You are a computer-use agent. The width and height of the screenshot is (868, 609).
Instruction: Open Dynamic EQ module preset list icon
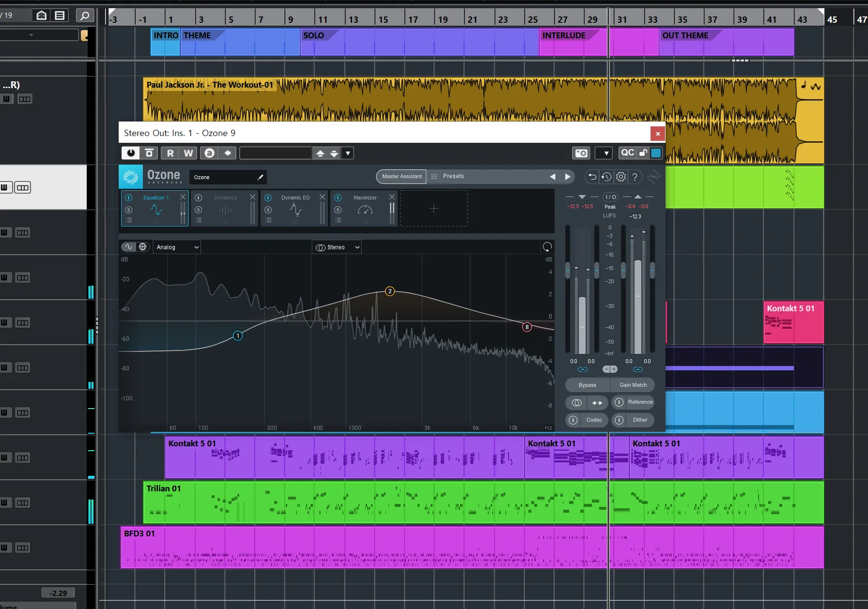coord(268,220)
